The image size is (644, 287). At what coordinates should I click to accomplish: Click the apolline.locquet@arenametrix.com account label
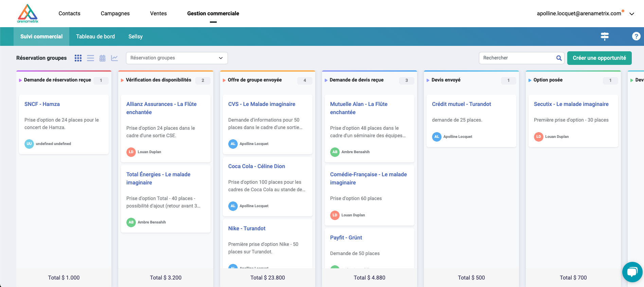pos(579,13)
